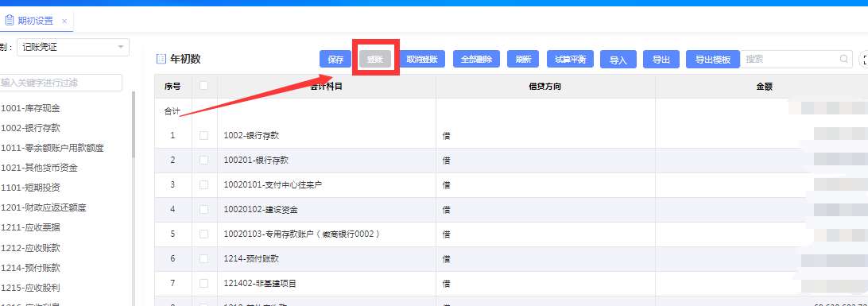Click the 10020102-建设资金 cell
868x306 pixels.
coord(327,210)
